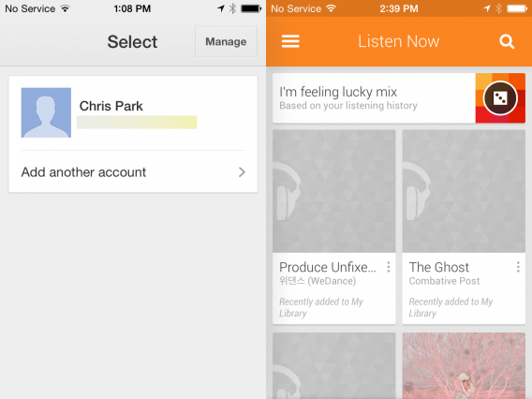Viewport: 532px width, 399px height.
Task: Open options dots for Produce Unfixed album
Action: (x=389, y=267)
